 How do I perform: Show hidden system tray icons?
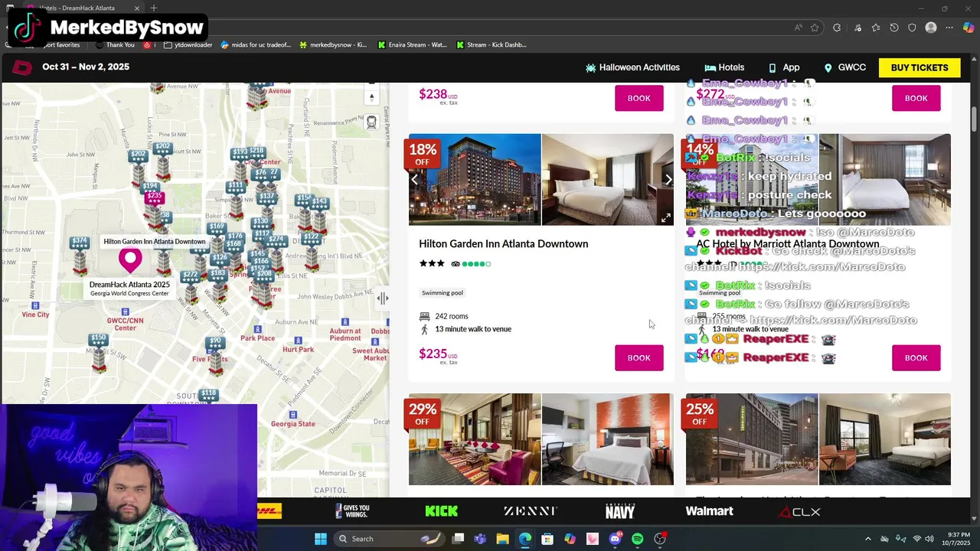867,539
